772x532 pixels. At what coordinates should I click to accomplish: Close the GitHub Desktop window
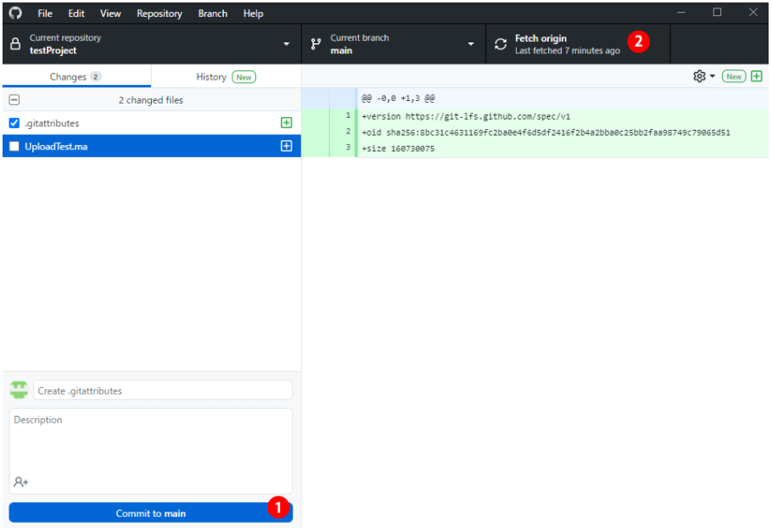point(752,13)
